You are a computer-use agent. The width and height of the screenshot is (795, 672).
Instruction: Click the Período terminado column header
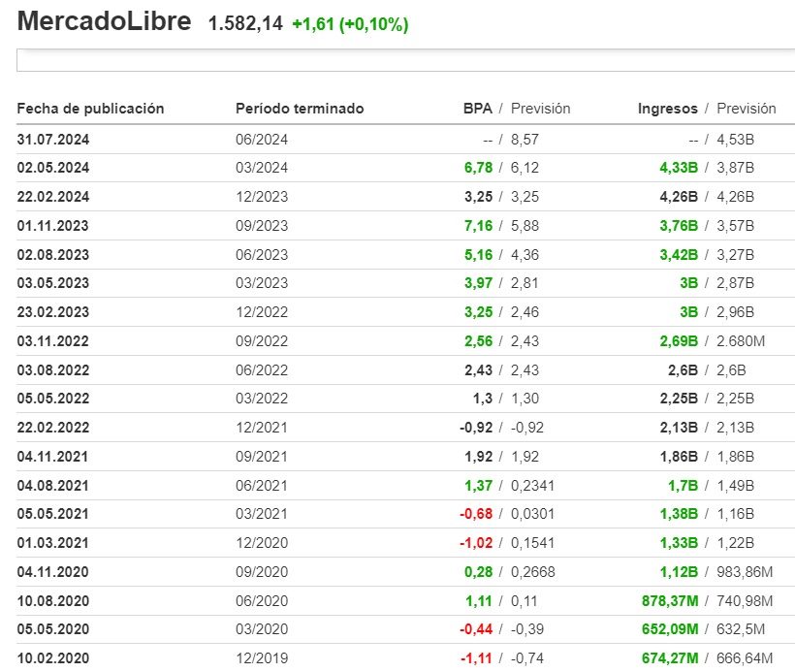pyautogui.click(x=300, y=109)
